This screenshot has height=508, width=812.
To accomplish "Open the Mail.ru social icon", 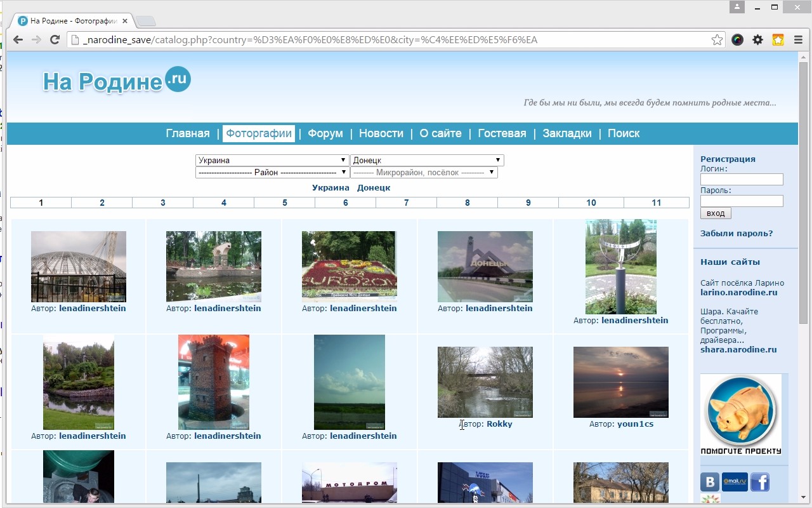I will (x=735, y=482).
